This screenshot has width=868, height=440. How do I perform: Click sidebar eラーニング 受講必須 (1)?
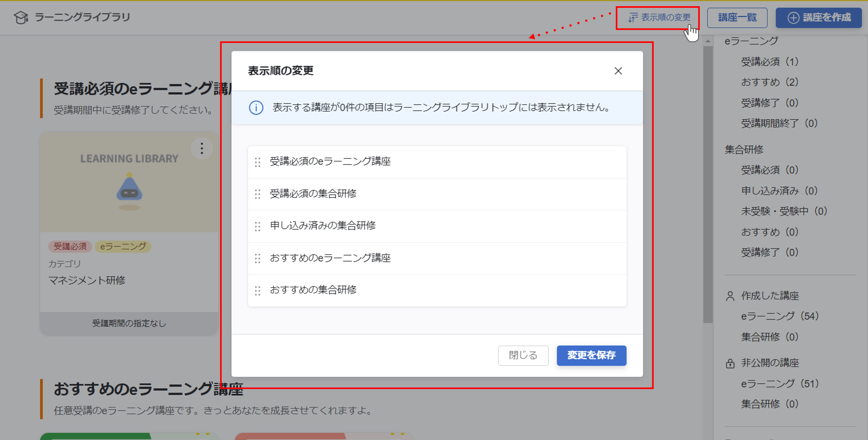point(770,62)
